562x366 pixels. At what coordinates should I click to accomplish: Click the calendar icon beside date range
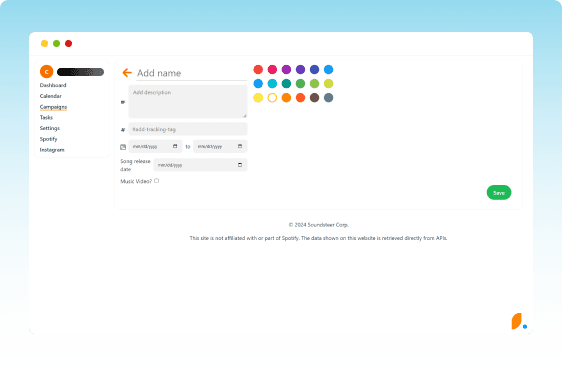point(123,147)
